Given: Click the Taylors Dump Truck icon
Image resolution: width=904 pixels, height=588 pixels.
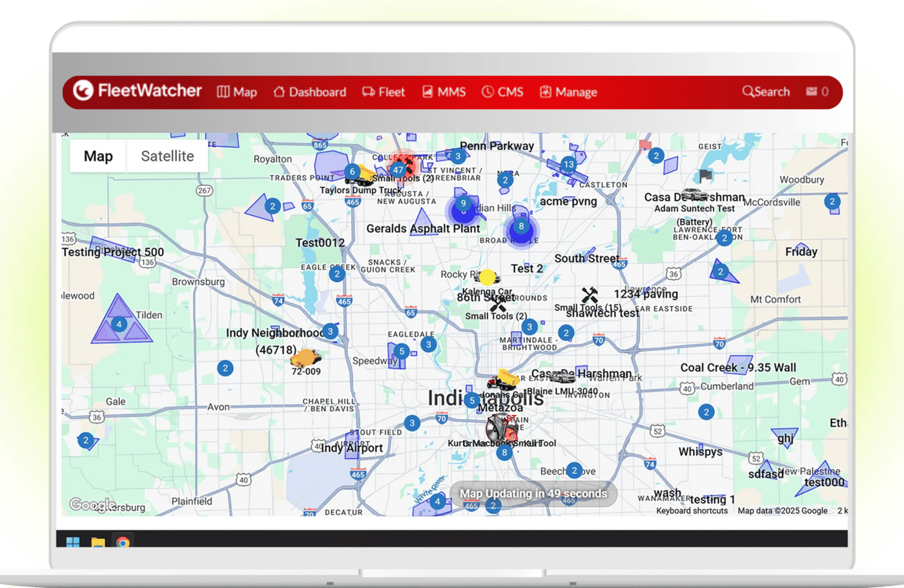Looking at the screenshot, I should click(x=361, y=176).
